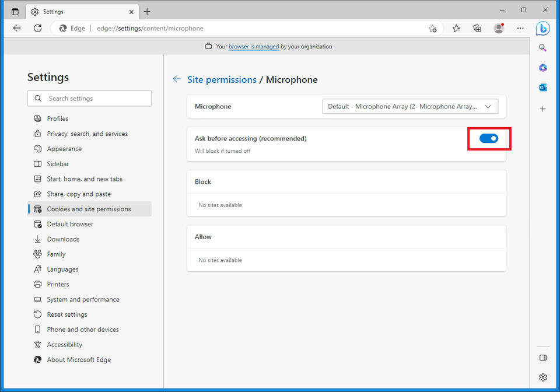Open the Outlook sidebar icon
This screenshot has height=392, width=560.
click(543, 87)
